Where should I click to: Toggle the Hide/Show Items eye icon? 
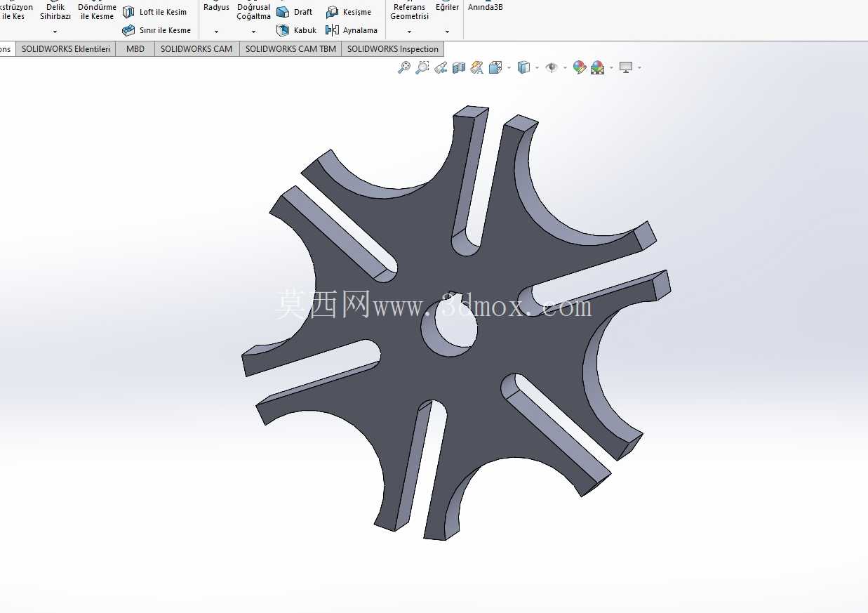[552, 67]
